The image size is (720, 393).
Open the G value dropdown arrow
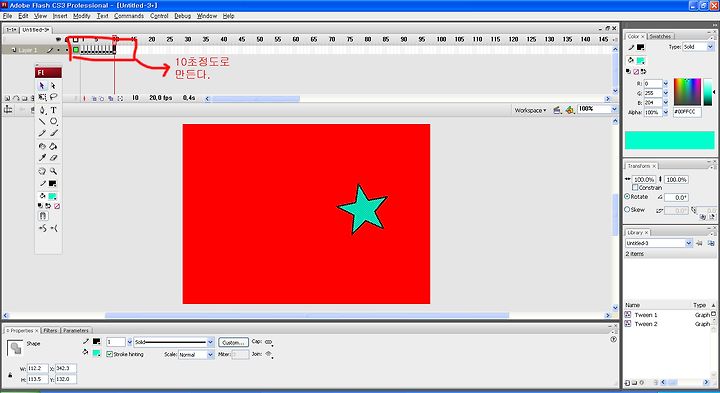[x=665, y=93]
